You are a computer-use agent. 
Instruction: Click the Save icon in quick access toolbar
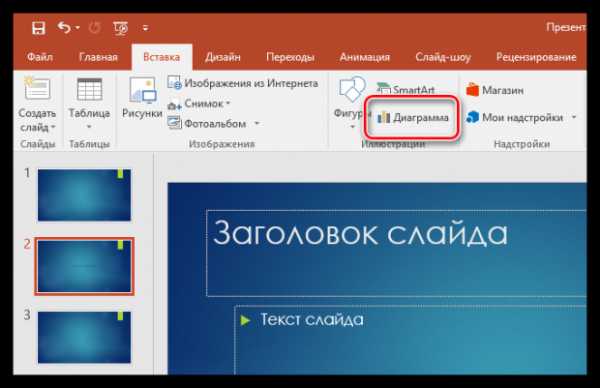(x=38, y=28)
